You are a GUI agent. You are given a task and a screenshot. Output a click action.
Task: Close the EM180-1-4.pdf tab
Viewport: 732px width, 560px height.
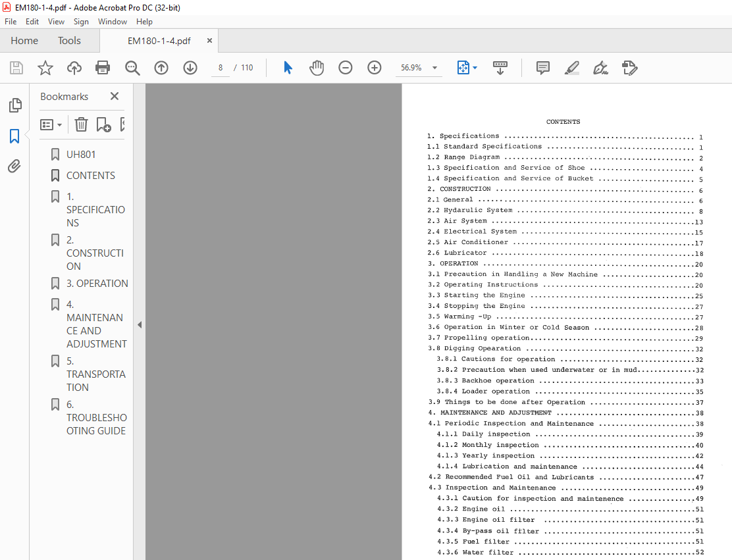pyautogui.click(x=209, y=41)
